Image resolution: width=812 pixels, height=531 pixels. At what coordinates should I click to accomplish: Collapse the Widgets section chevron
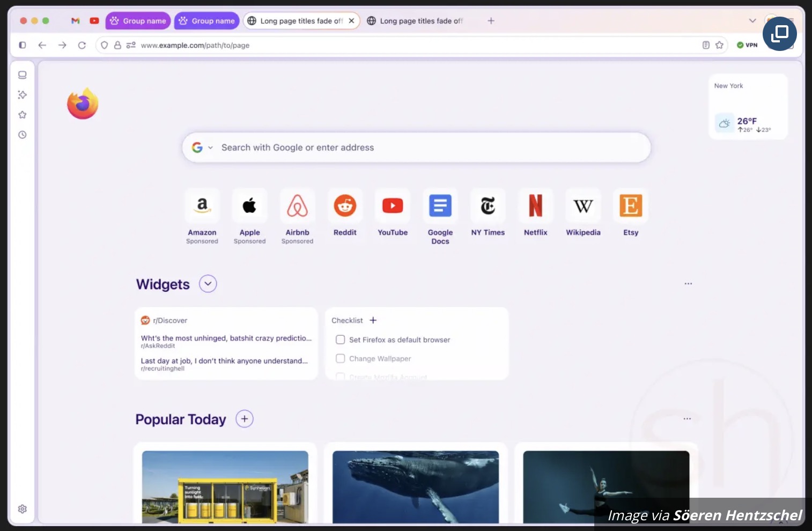pos(208,284)
